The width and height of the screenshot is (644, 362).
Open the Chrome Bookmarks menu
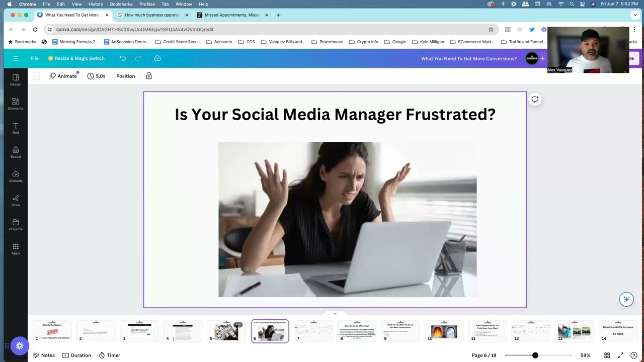pyautogui.click(x=121, y=4)
